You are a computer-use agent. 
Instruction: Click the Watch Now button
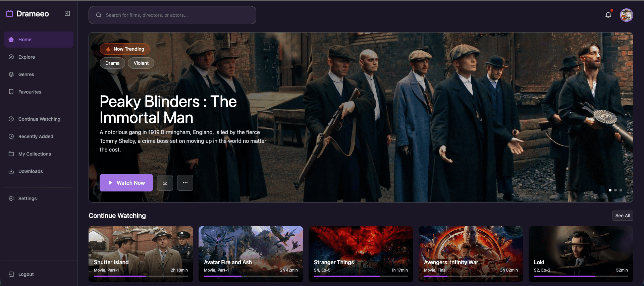coord(126,183)
